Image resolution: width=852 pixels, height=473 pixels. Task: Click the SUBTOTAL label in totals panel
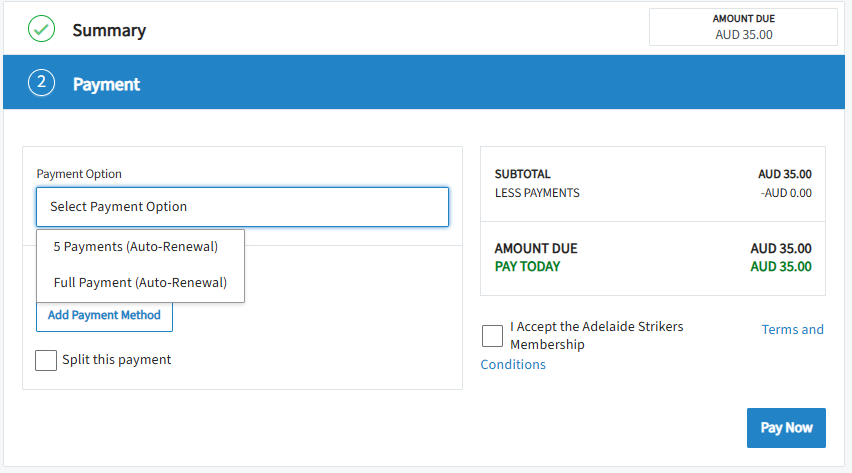523,175
